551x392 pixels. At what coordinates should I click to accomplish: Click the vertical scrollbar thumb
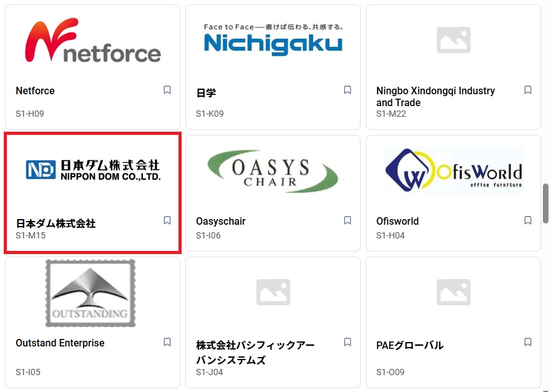(x=545, y=204)
